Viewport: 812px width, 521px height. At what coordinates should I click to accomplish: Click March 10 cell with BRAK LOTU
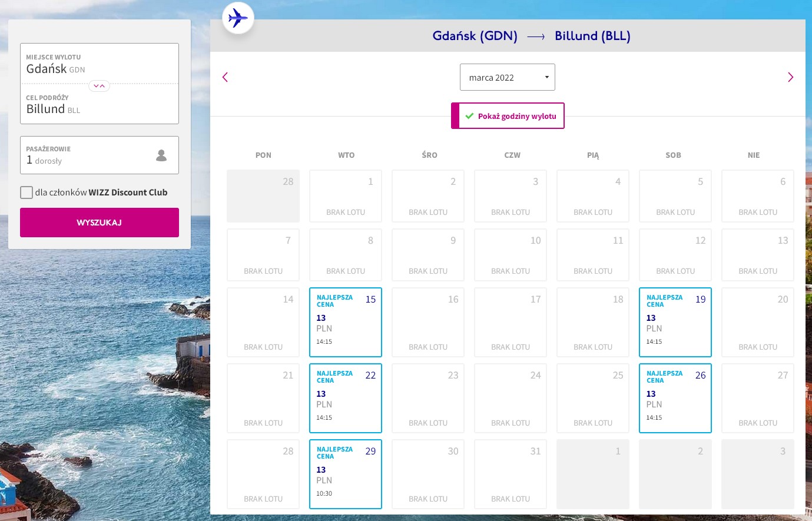coord(511,255)
